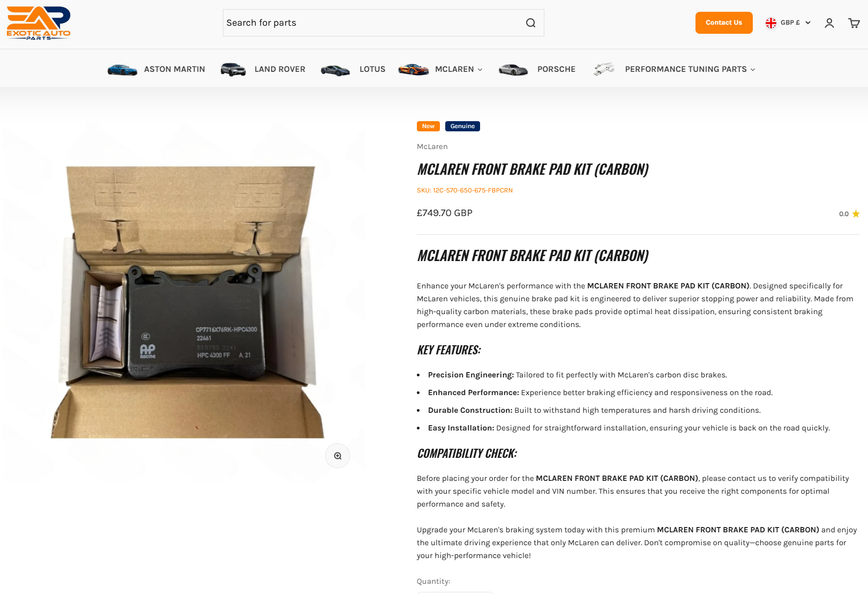
Task: Zoom product image with magnifier button
Action: coord(338,456)
